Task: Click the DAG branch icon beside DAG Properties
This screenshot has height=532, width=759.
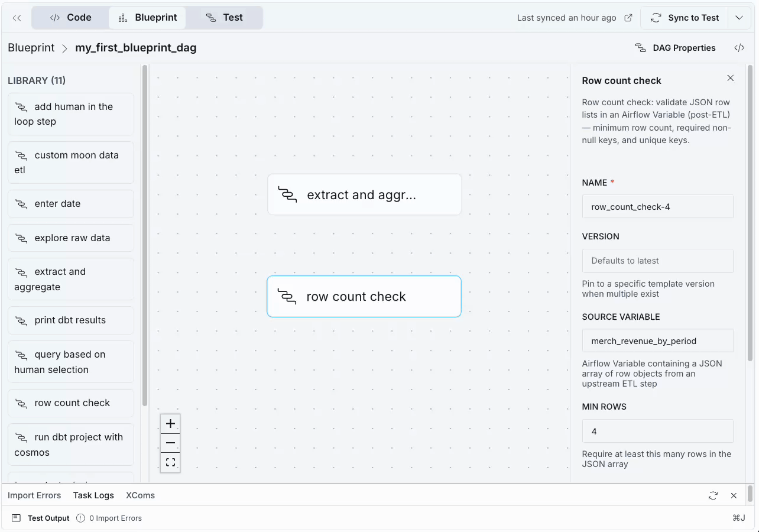Action: [640, 47]
